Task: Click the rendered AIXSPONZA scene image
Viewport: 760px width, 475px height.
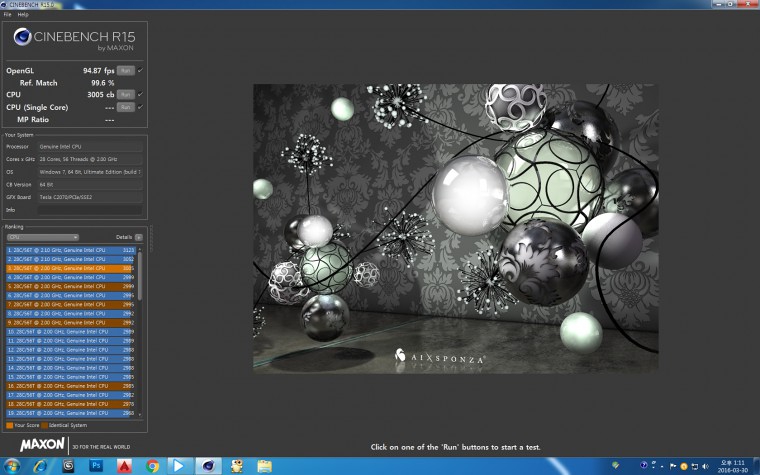Action: (x=456, y=228)
